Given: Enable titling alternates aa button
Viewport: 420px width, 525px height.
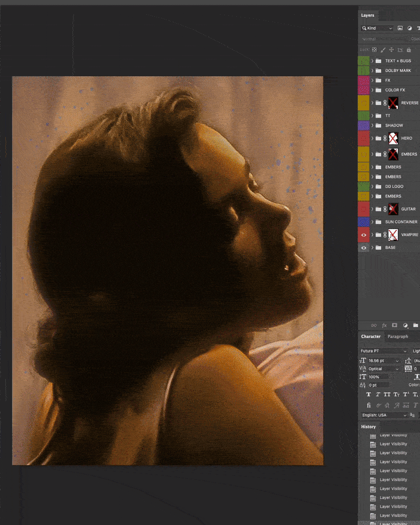Looking at the screenshot, I should [406, 405].
